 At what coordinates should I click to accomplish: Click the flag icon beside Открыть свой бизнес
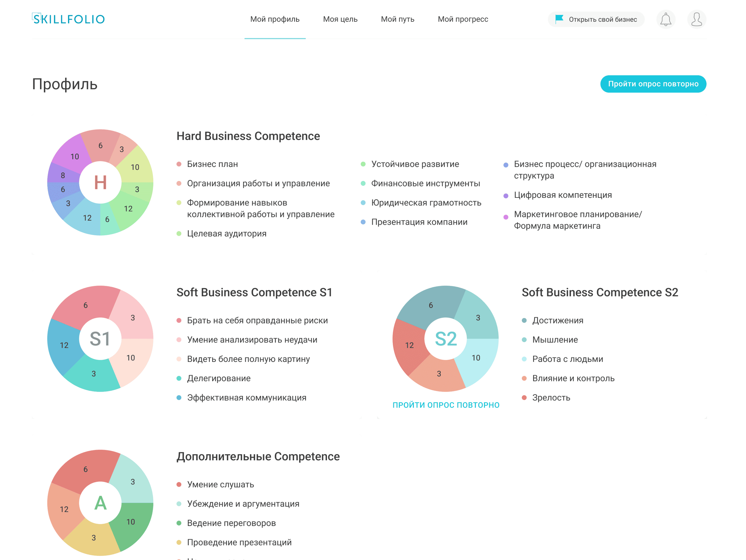click(x=559, y=19)
